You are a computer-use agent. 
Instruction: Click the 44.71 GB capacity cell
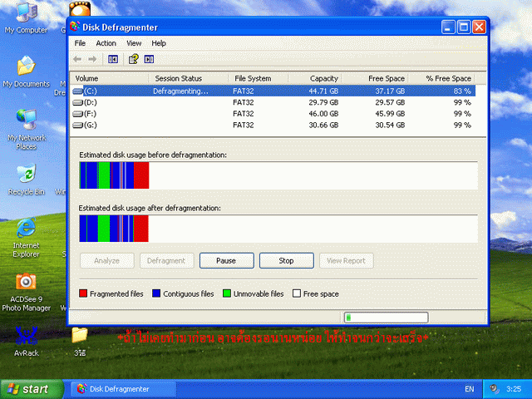[x=323, y=91]
